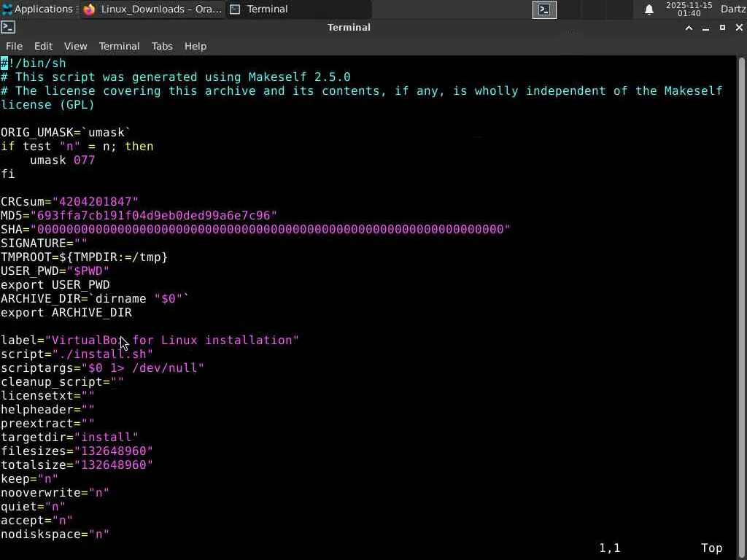Viewport: 747px width, 560px height.
Task: Click the nooverwrite="n" line
Action: [x=55, y=492]
